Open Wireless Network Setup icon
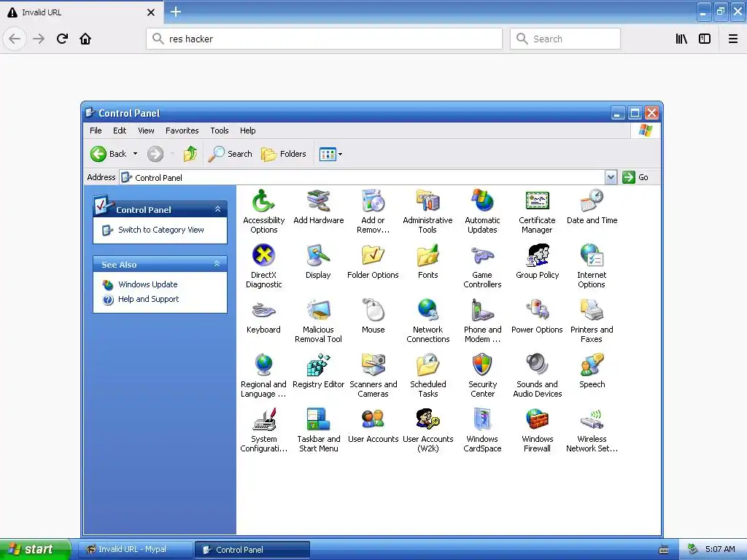The width and height of the screenshot is (747, 560). pos(592,430)
